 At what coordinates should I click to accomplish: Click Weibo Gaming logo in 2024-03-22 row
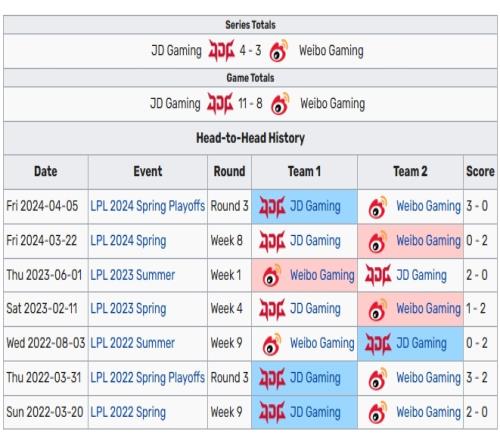[x=378, y=241]
